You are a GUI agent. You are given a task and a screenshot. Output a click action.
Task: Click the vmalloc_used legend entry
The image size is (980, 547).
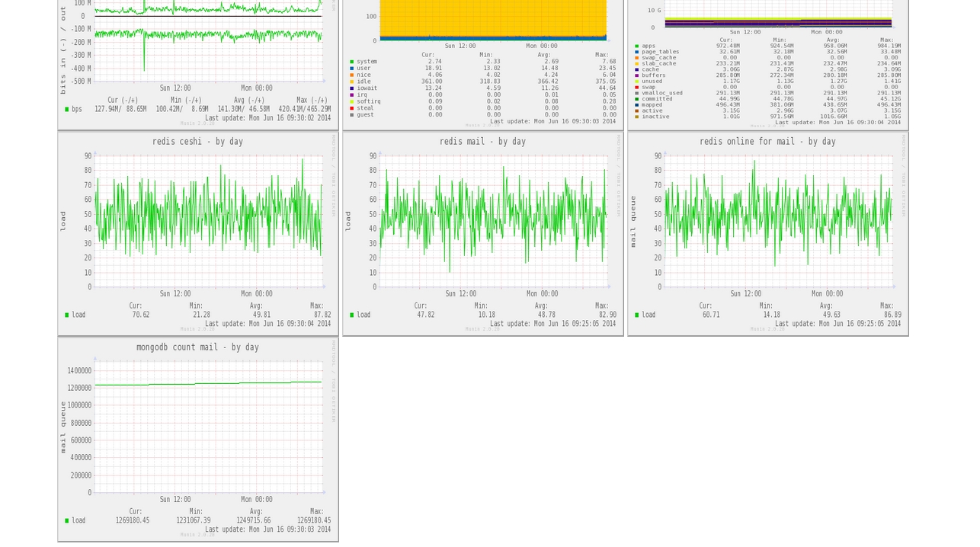point(661,93)
